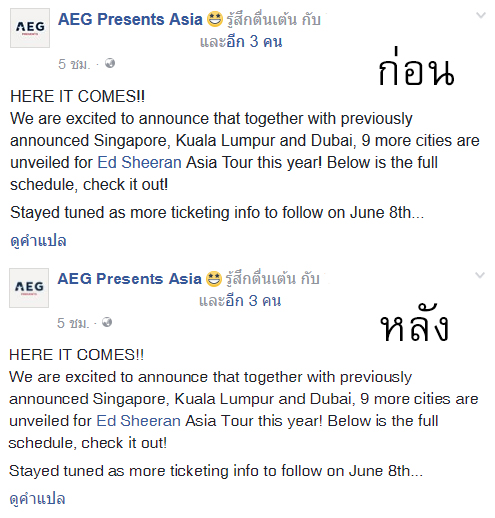Viewport: 495px width, 518px height.
Task: Click the excited emoji icon in first post
Action: click(215, 19)
